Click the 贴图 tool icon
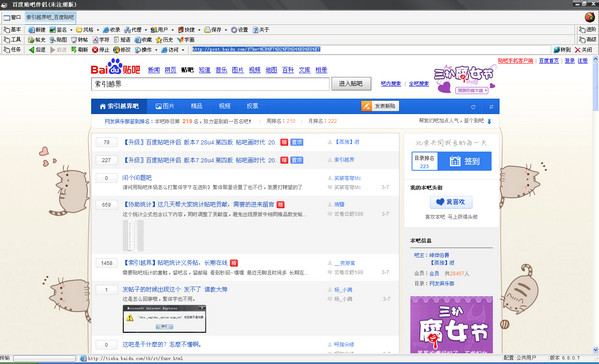The width and height of the screenshot is (599, 364). pyautogui.click(x=58, y=40)
